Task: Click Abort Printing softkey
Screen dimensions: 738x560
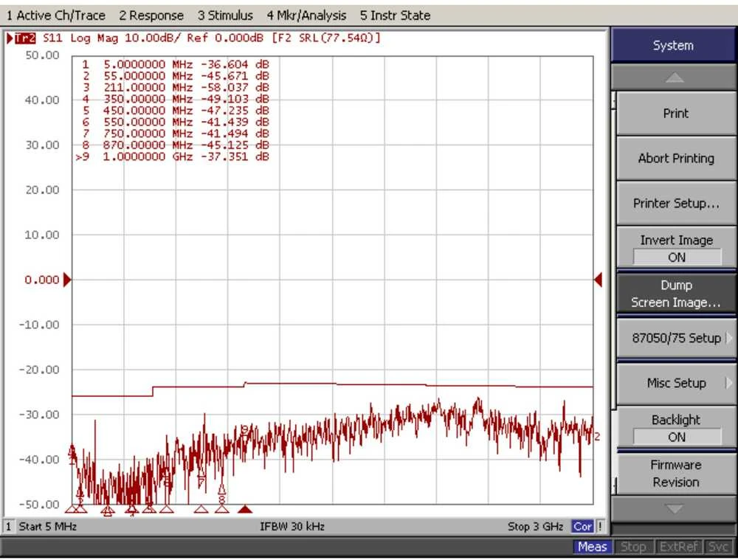Action: coord(676,159)
